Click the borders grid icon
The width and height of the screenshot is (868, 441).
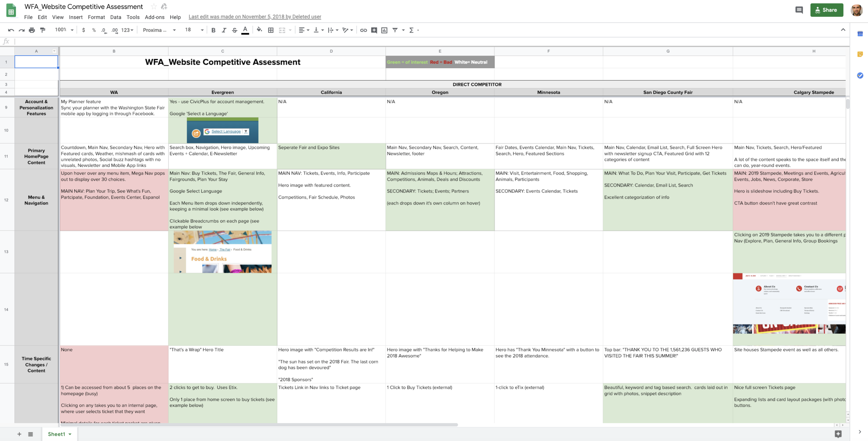271,30
